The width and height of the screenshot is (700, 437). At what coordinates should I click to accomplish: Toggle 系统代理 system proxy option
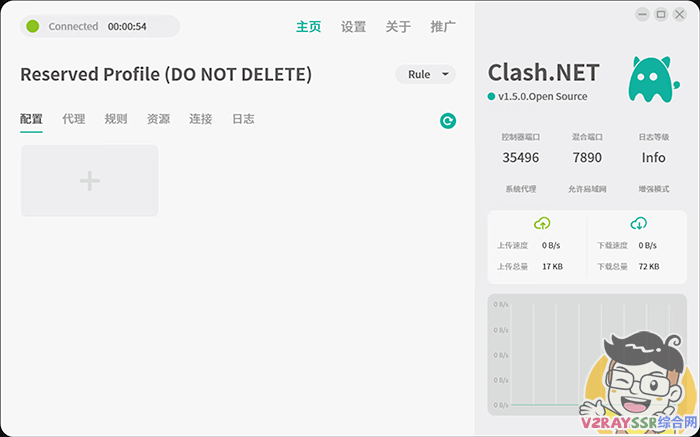point(520,189)
